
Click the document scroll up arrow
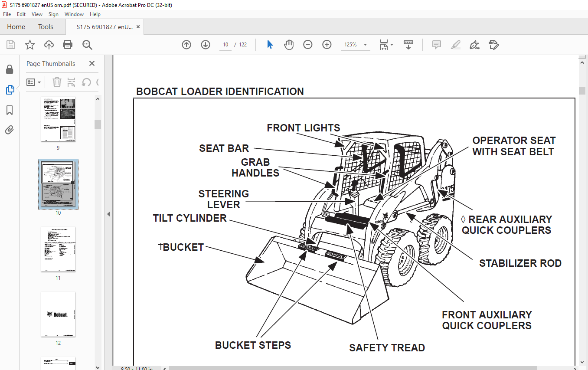(582, 62)
